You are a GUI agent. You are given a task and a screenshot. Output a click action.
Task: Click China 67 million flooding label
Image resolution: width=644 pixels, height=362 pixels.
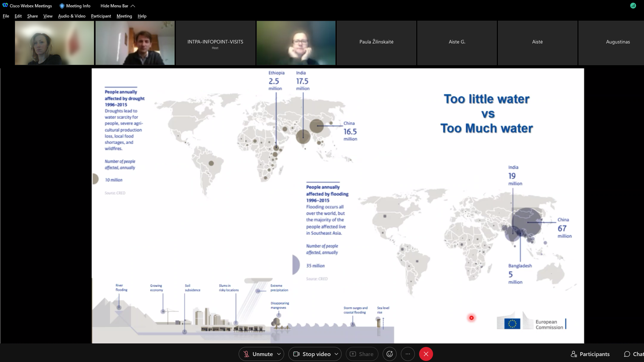[564, 228]
